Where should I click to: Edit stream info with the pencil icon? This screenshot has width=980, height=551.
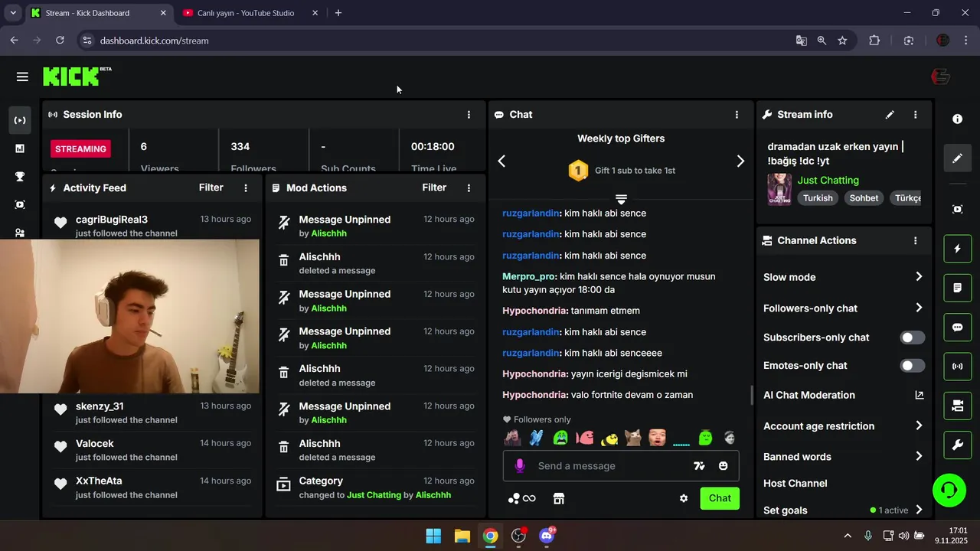click(890, 115)
